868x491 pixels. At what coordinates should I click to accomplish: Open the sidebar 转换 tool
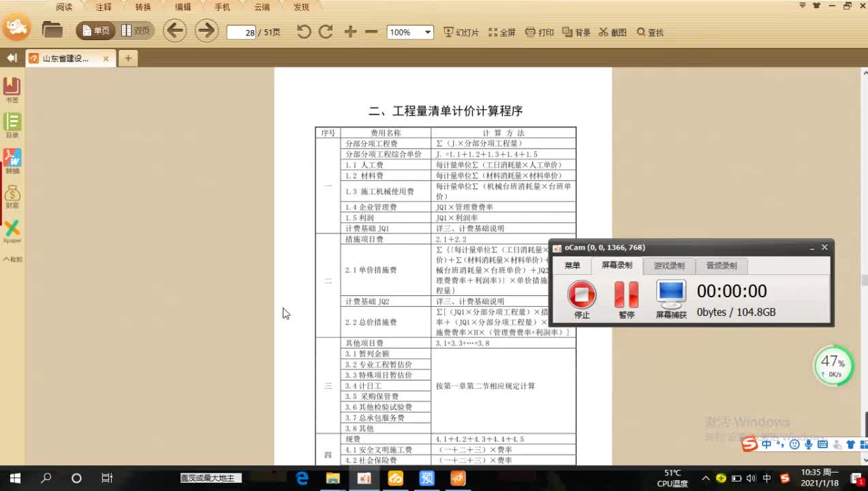coord(12,161)
